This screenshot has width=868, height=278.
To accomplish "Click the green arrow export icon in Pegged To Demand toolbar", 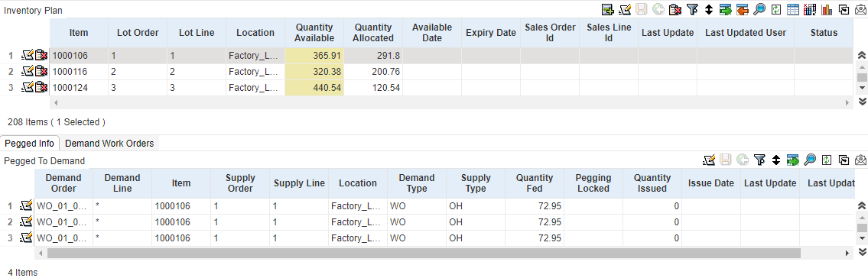I will (x=793, y=160).
